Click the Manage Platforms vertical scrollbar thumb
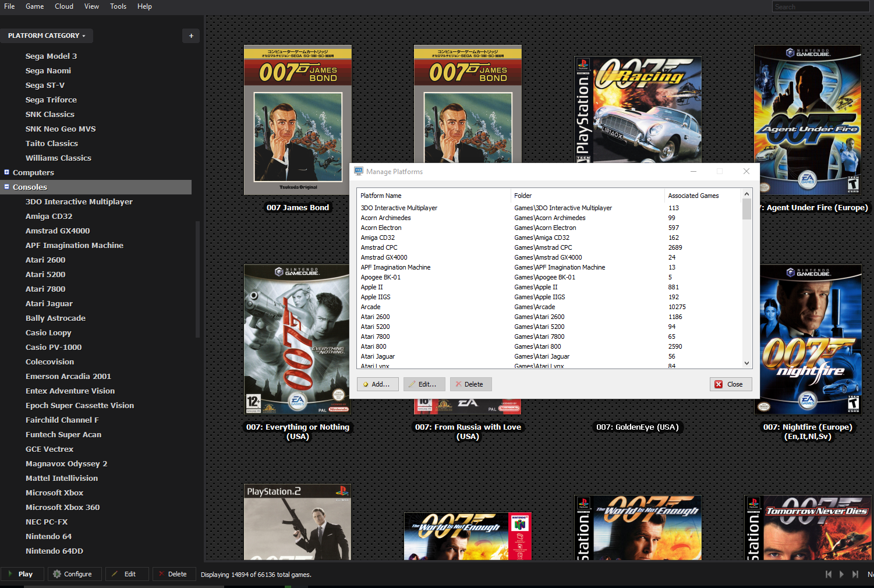Screen dimensions: 874x588 [746, 209]
